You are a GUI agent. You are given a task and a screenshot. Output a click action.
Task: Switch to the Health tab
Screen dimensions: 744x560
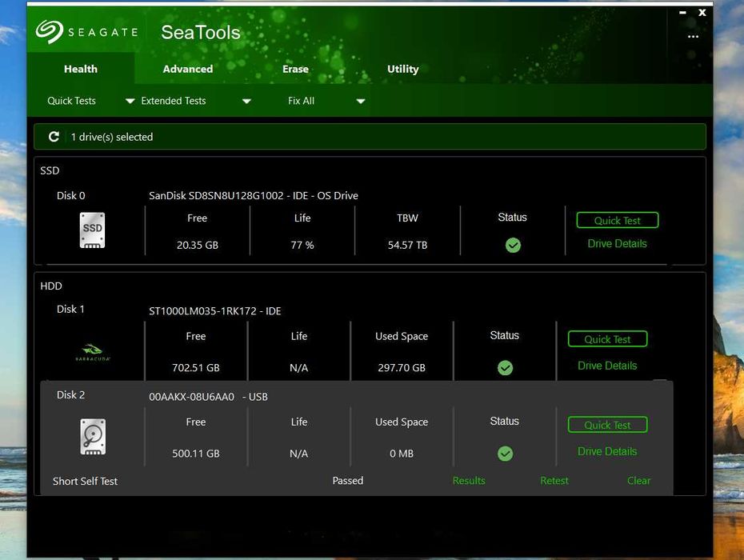(81, 69)
